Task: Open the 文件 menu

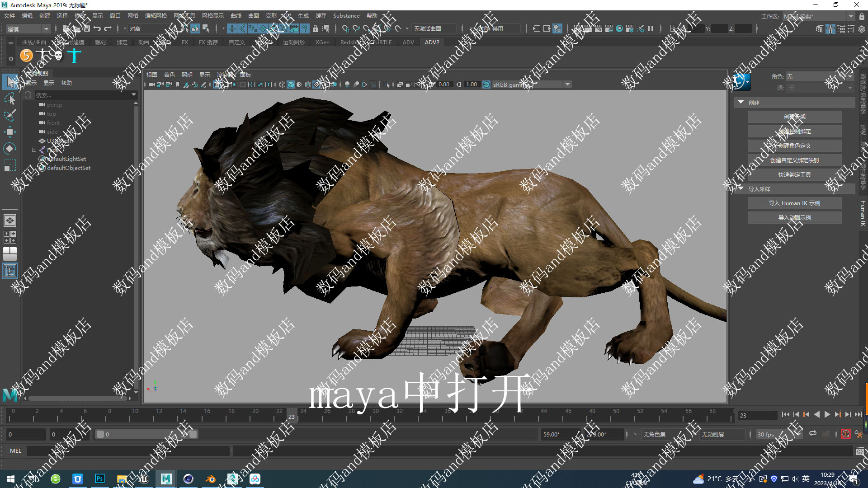Action: pos(9,15)
